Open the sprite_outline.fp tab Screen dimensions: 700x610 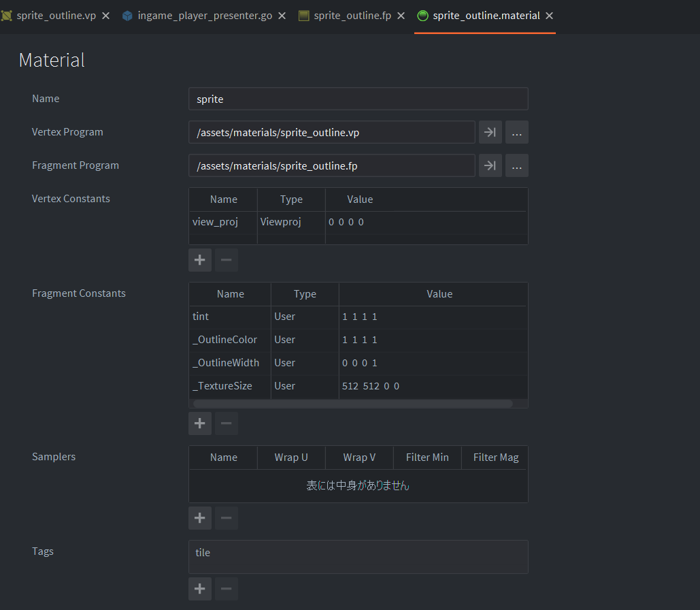[x=352, y=16]
